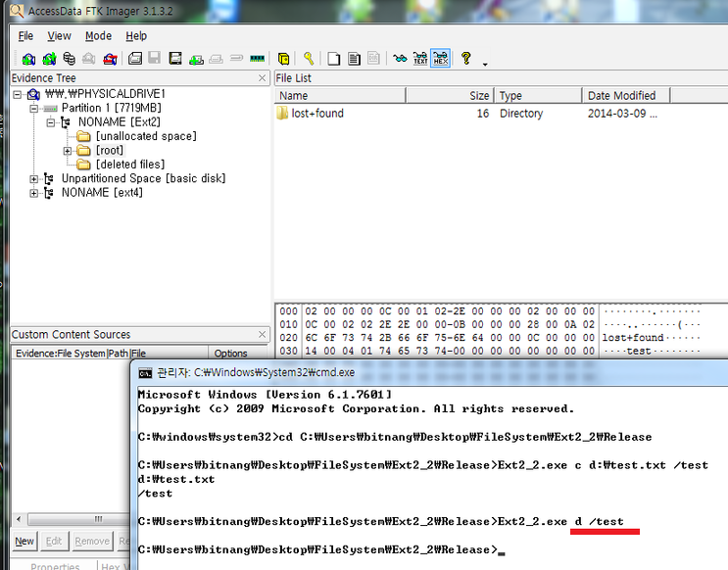Sort file list by Type column

pyautogui.click(x=538, y=96)
